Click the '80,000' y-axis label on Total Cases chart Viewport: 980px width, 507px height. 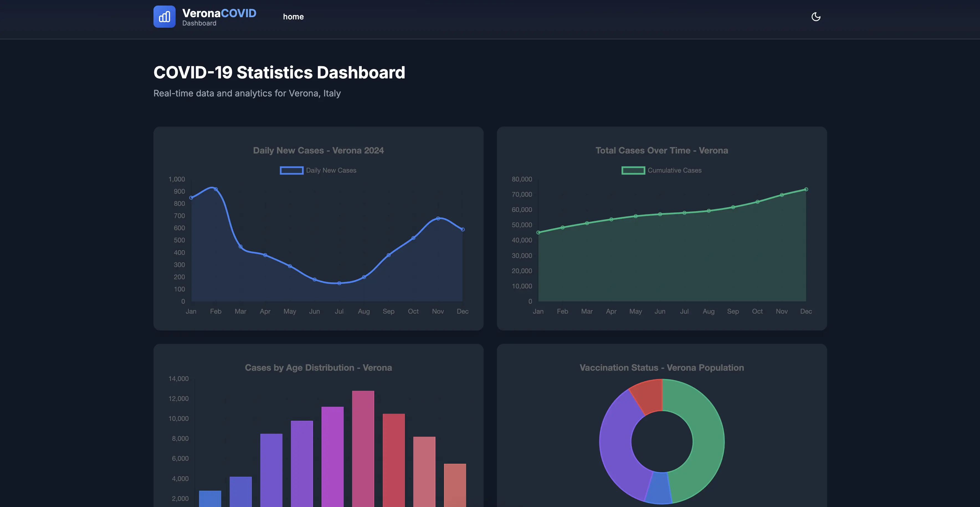coord(522,179)
